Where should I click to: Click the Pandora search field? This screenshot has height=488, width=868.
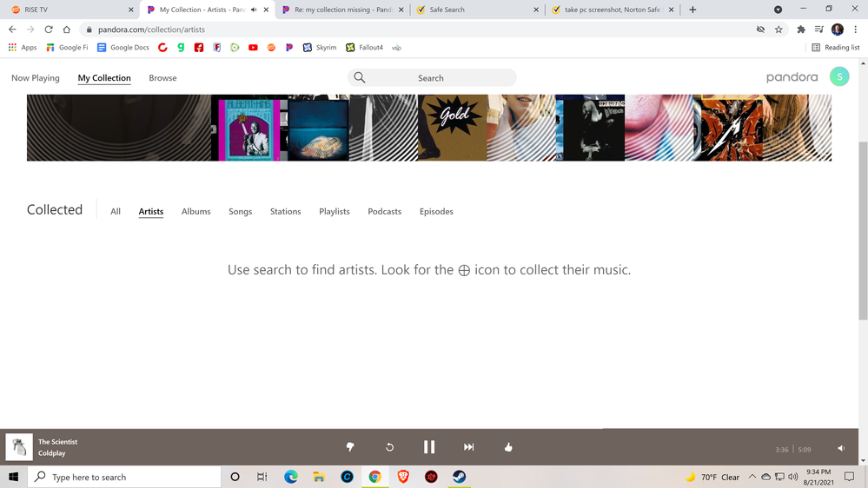point(432,78)
